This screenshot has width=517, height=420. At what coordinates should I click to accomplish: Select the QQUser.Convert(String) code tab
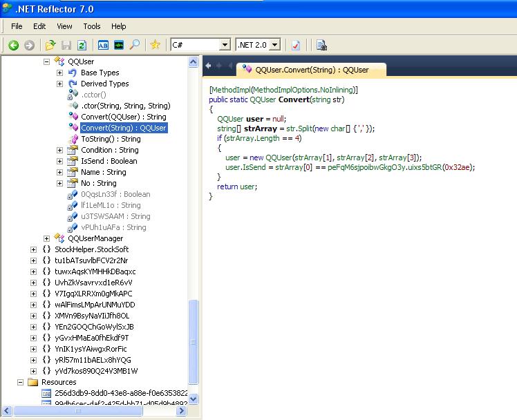[311, 70]
